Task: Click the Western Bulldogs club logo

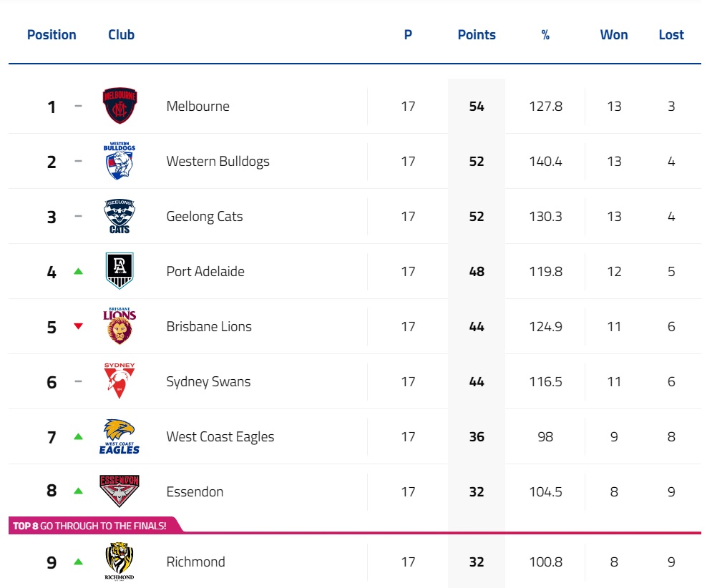Action: point(120,161)
